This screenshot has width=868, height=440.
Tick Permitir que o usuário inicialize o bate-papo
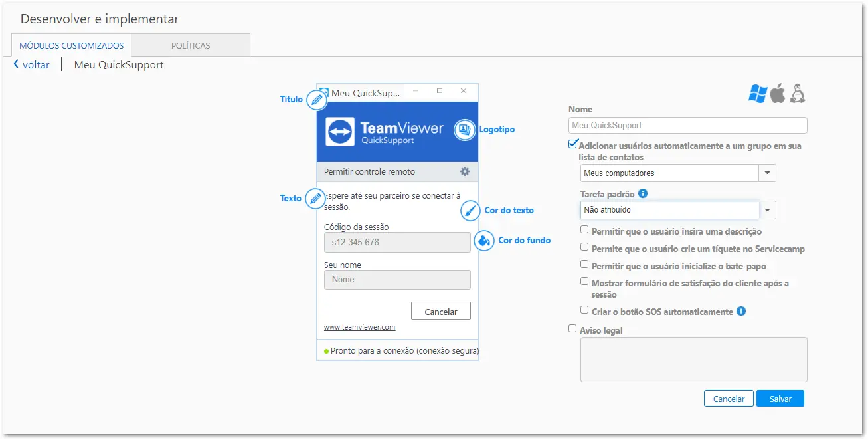coord(584,265)
